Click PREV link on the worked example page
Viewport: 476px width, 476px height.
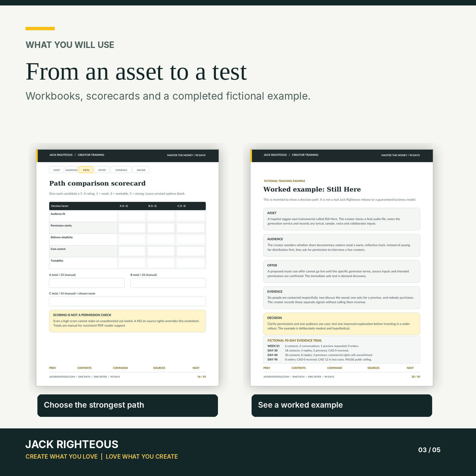pos(267,368)
